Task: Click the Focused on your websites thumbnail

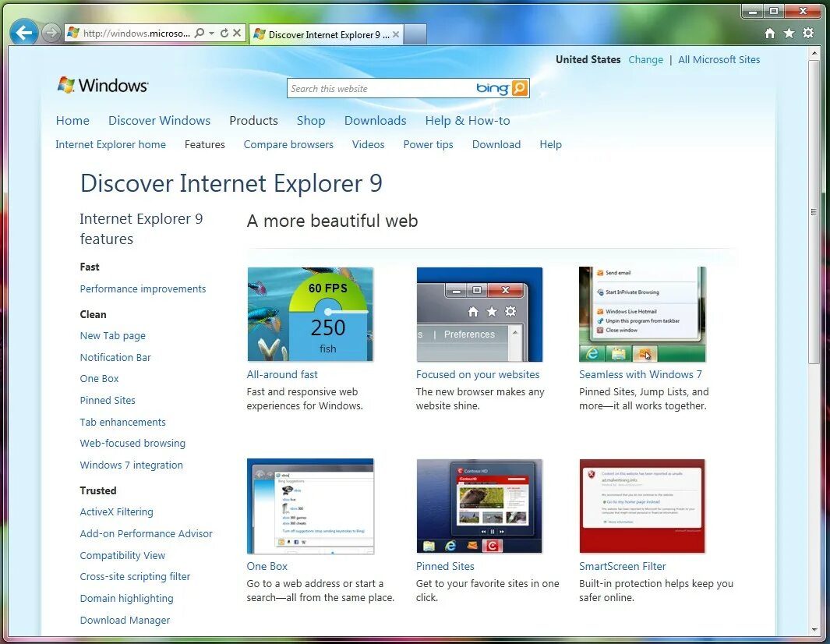Action: coord(479,314)
